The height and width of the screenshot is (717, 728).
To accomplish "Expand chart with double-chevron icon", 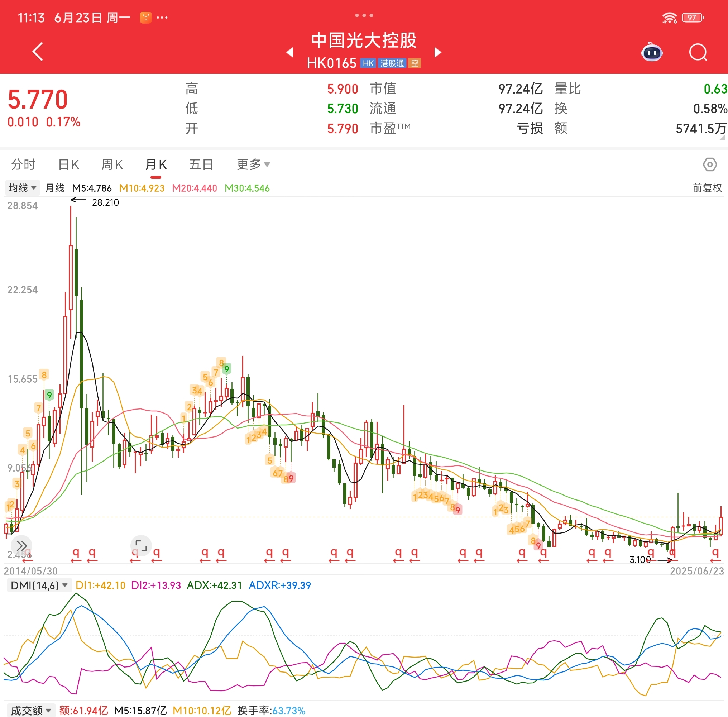I will [x=21, y=546].
